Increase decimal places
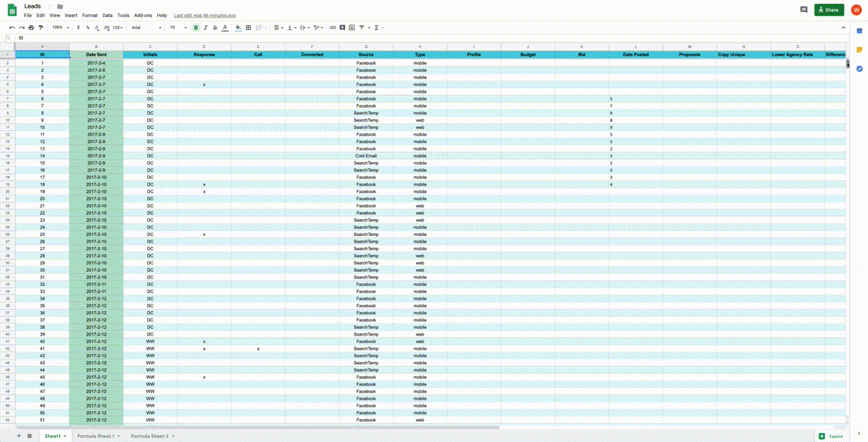 pyautogui.click(x=106, y=28)
